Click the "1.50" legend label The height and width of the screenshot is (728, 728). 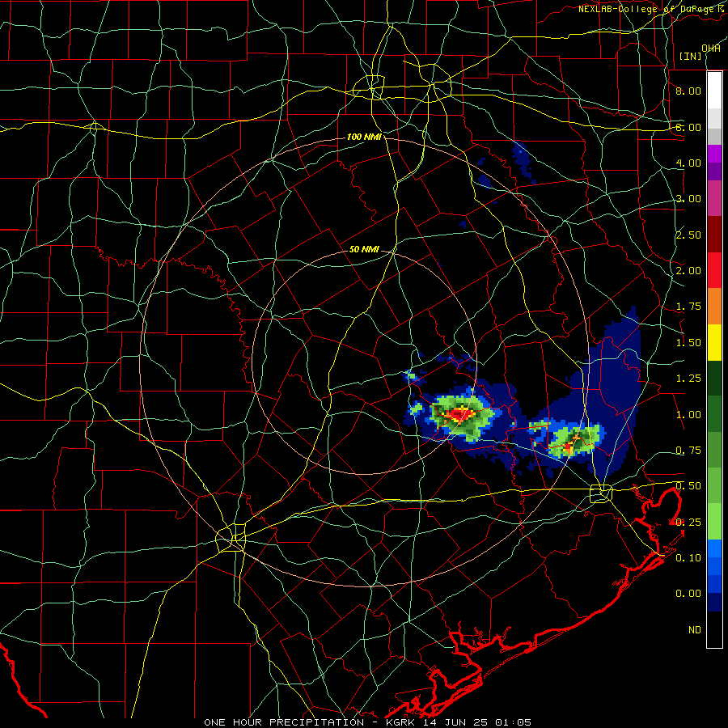(x=688, y=343)
